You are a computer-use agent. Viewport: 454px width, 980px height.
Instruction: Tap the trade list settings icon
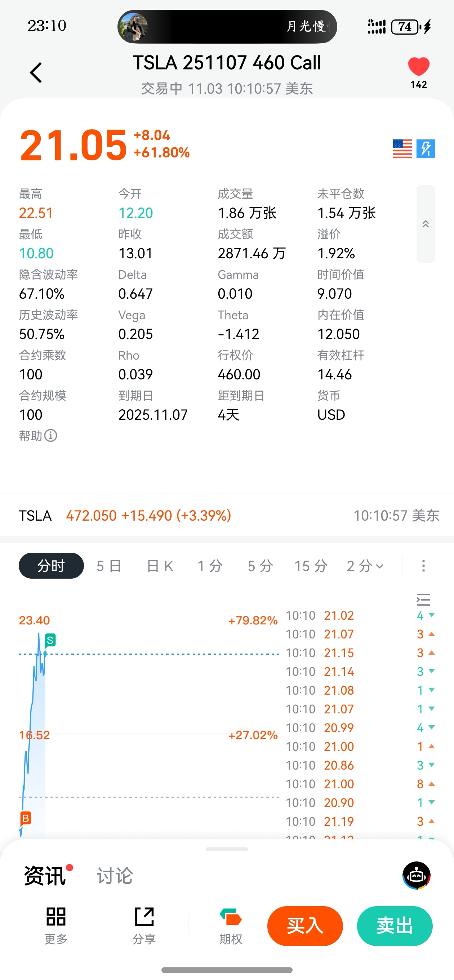(423, 600)
